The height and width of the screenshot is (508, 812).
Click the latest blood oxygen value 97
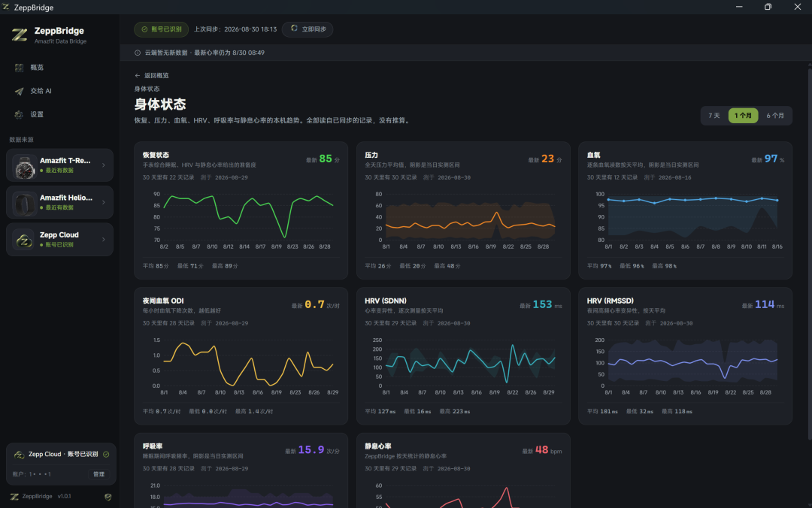(x=771, y=159)
